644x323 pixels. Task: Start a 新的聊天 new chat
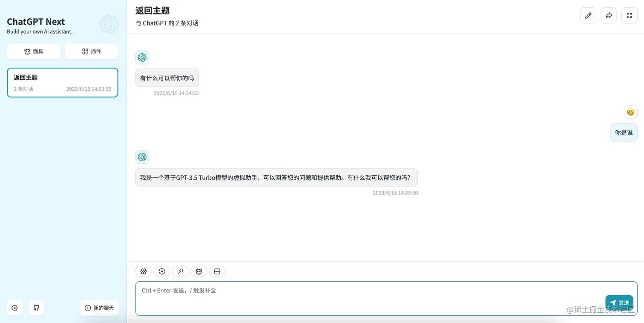point(99,308)
